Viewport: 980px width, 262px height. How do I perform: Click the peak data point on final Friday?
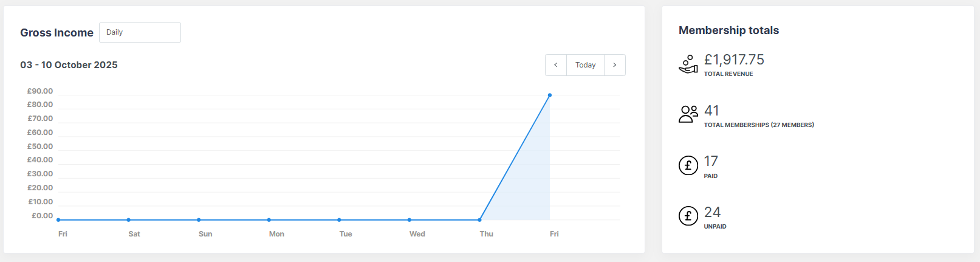point(550,95)
